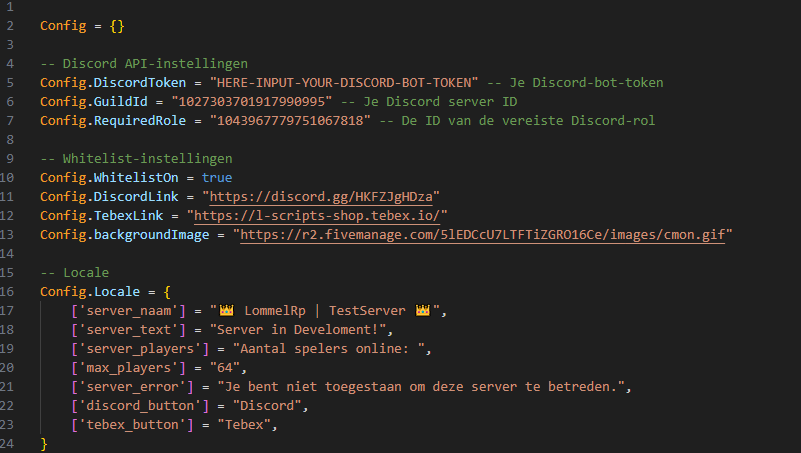Image resolution: width=801 pixels, height=453 pixels.
Task: Click the 'max_players' key
Action: click(128, 368)
